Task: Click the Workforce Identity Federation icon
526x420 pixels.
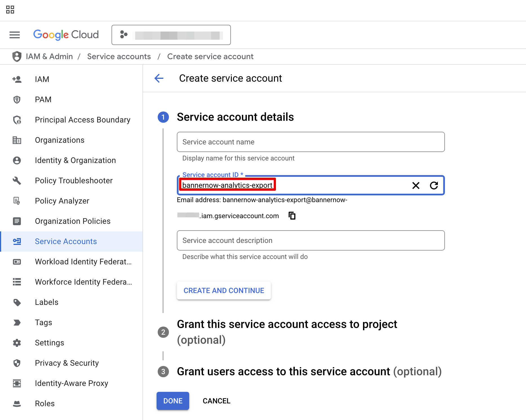Action: point(17,282)
